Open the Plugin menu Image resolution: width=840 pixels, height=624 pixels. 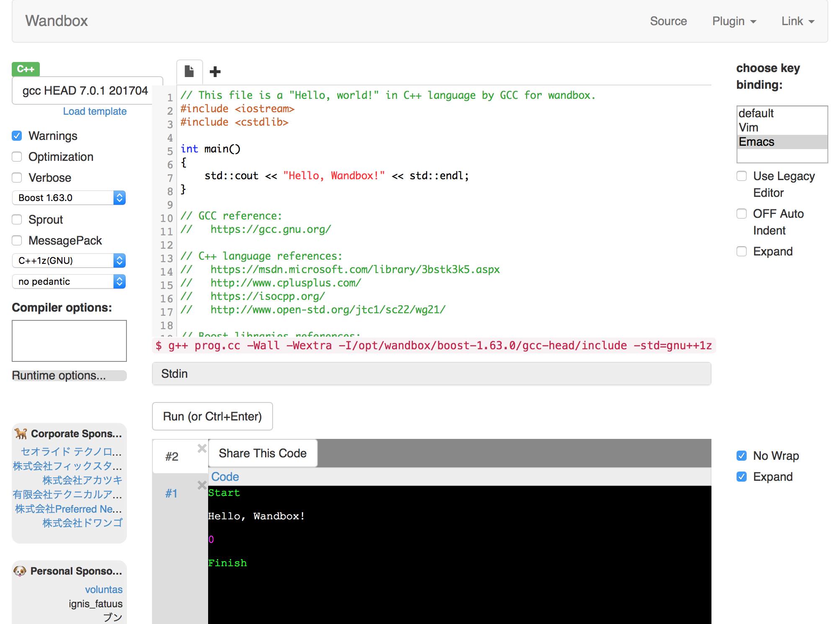pos(734,21)
